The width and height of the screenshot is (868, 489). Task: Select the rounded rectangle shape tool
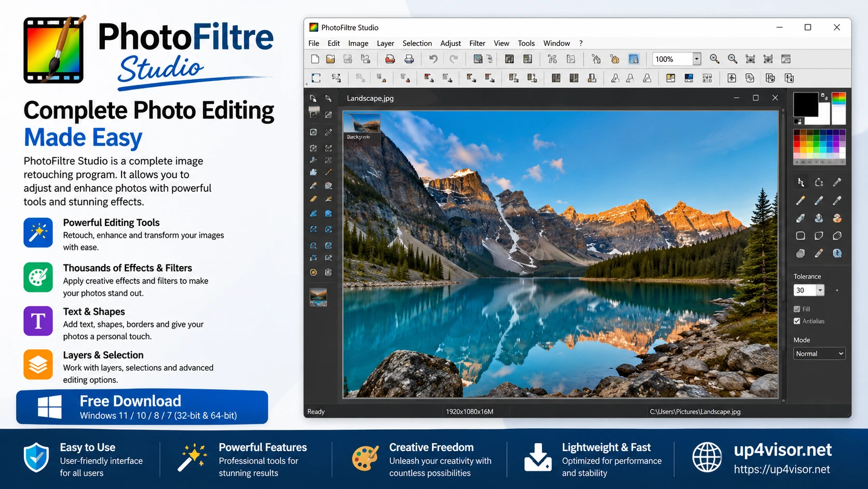pos(801,236)
